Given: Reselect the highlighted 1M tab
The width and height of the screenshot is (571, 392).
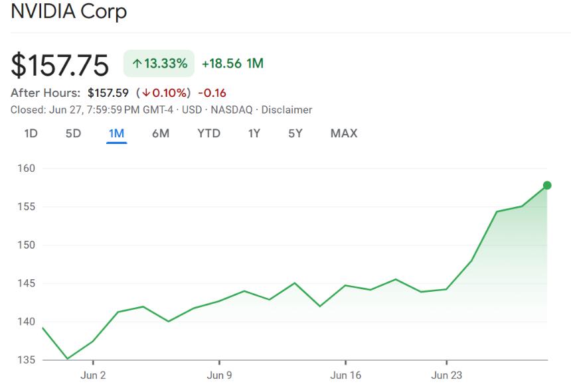Looking at the screenshot, I should pyautogui.click(x=115, y=133).
